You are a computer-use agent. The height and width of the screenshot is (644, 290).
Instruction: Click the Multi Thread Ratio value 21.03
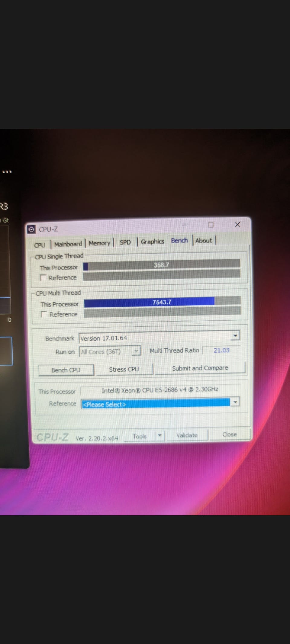221,350
